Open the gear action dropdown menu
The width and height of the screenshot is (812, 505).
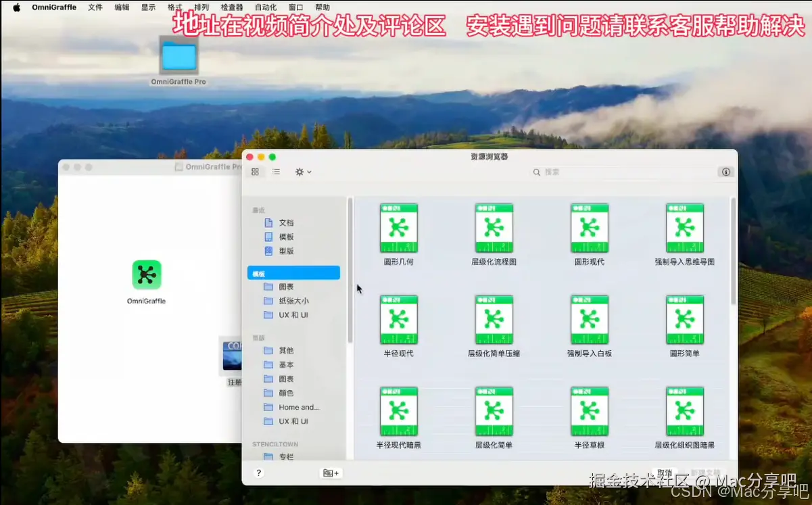(302, 172)
